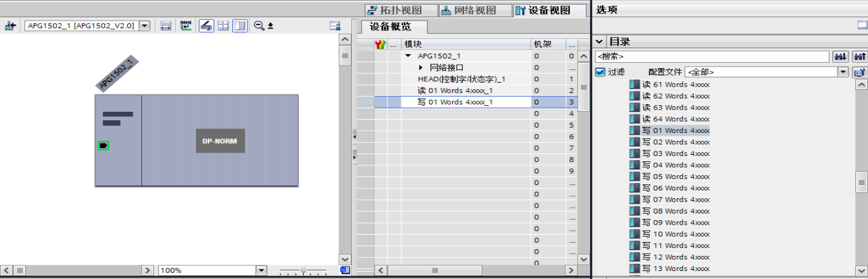Click the go-to-network-view icon in the toolbar

click(10, 26)
